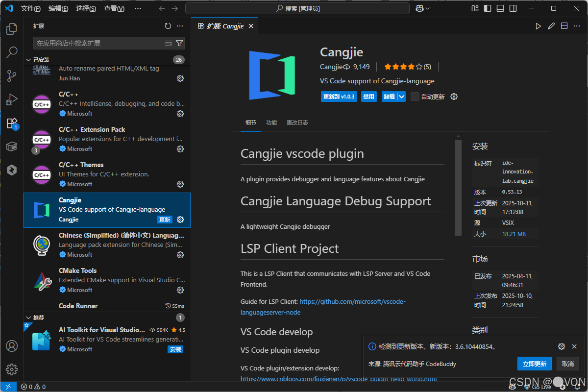Open manage gear for C/C++ extension
The image size is (588, 392).
click(180, 114)
